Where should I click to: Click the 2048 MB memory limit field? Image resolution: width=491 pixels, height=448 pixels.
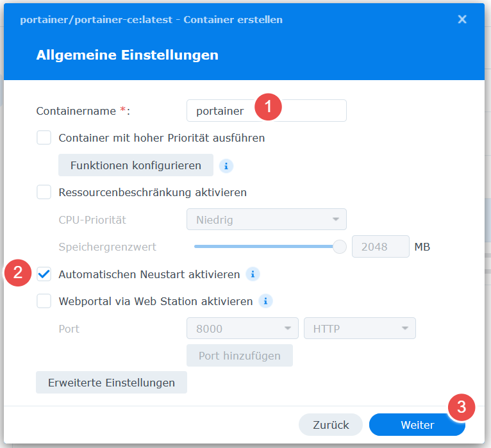click(381, 247)
